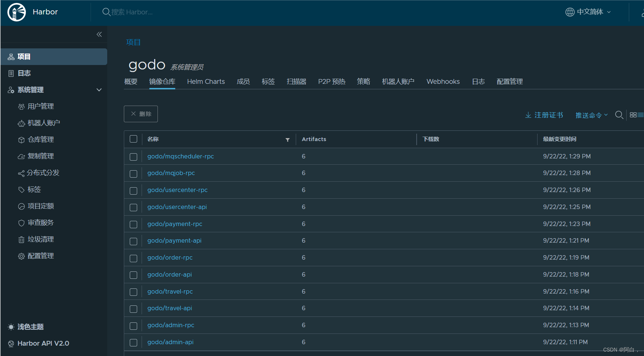The height and width of the screenshot is (356, 644).
Task: Switch to the Webhooks tab
Action: click(x=443, y=82)
